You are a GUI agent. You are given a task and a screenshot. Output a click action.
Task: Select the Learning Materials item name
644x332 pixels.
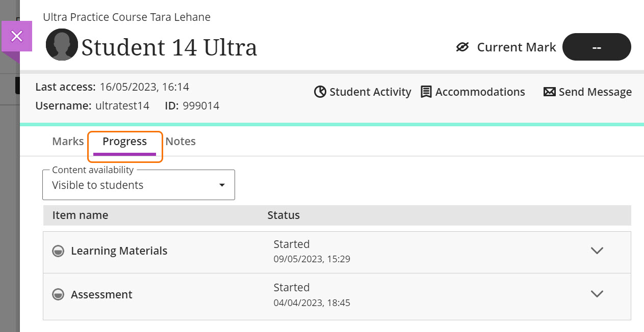coord(119,251)
